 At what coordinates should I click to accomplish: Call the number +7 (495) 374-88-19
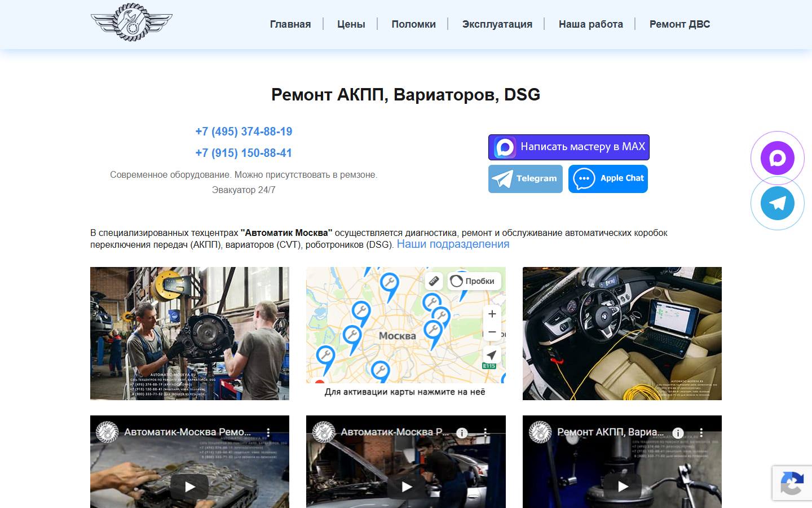click(x=244, y=132)
